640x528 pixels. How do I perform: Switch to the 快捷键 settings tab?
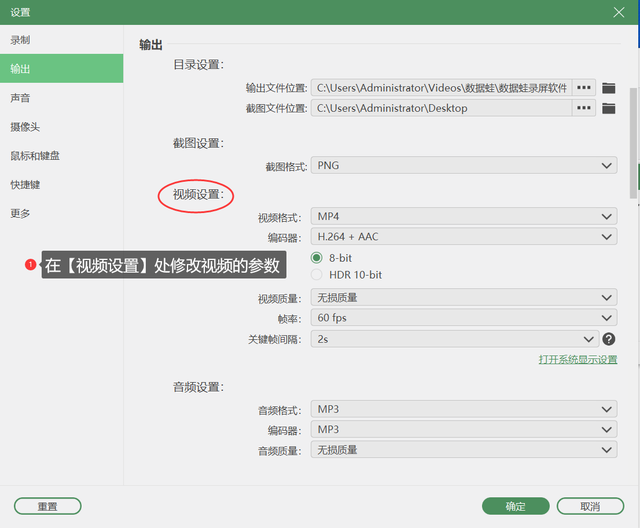[x=62, y=184]
